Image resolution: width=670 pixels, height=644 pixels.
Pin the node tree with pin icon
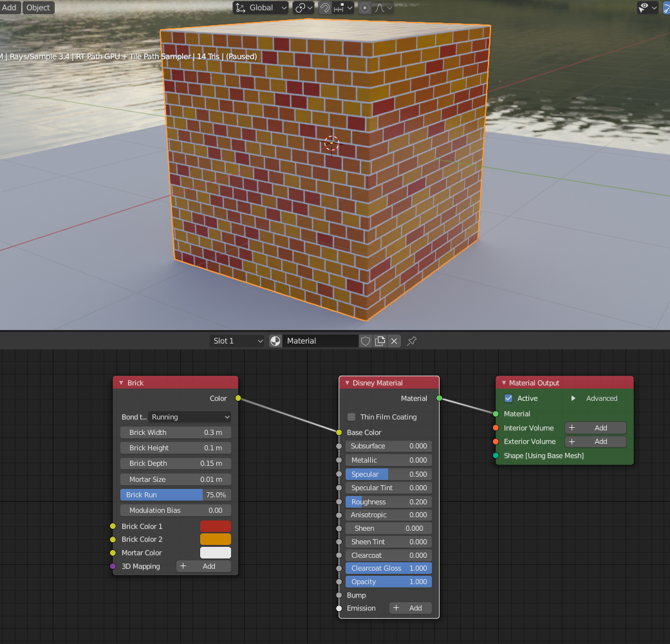point(412,341)
